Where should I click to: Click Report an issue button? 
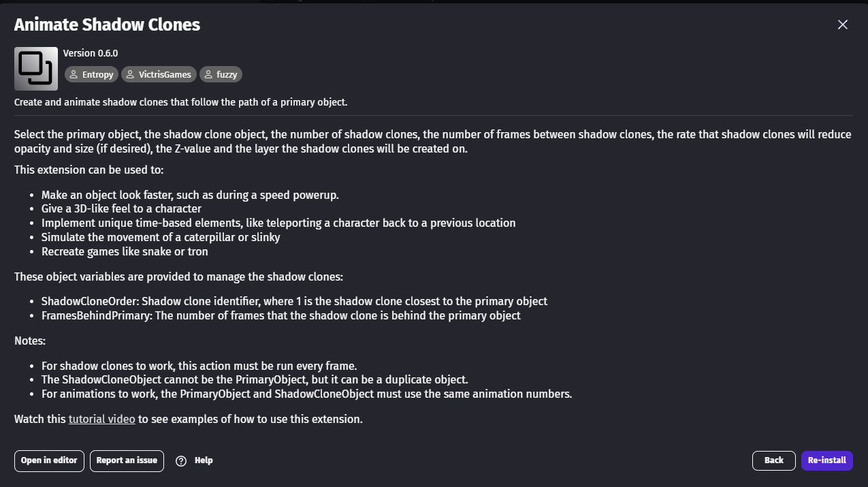tap(127, 460)
